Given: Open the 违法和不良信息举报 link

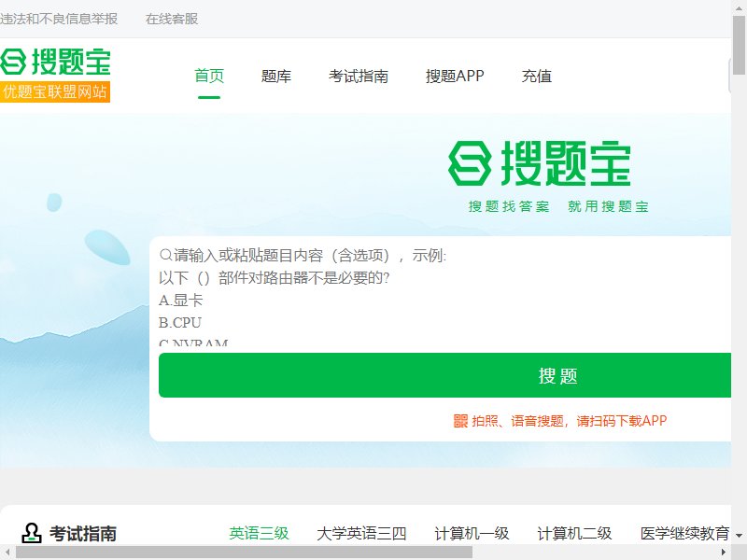Looking at the screenshot, I should [59, 19].
